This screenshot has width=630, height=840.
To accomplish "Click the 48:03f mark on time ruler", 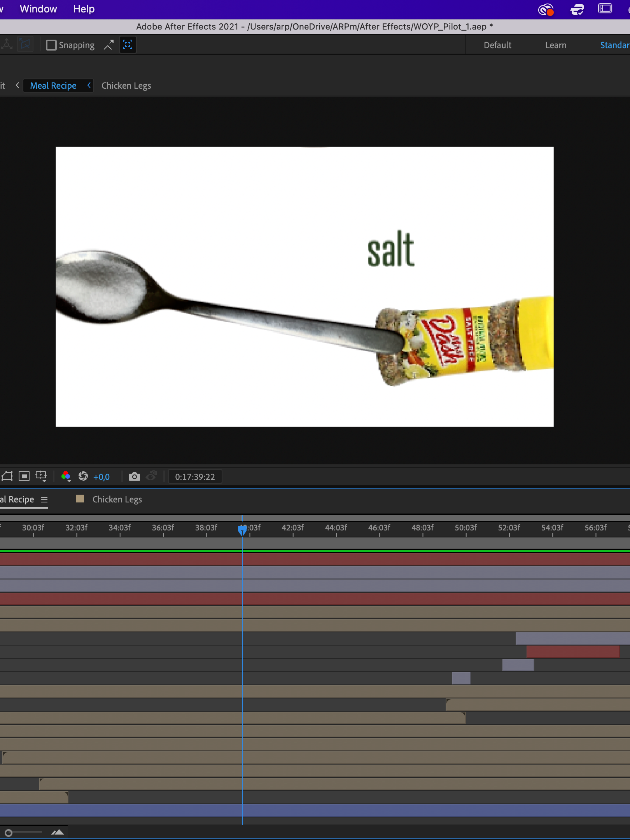I will [x=422, y=528].
